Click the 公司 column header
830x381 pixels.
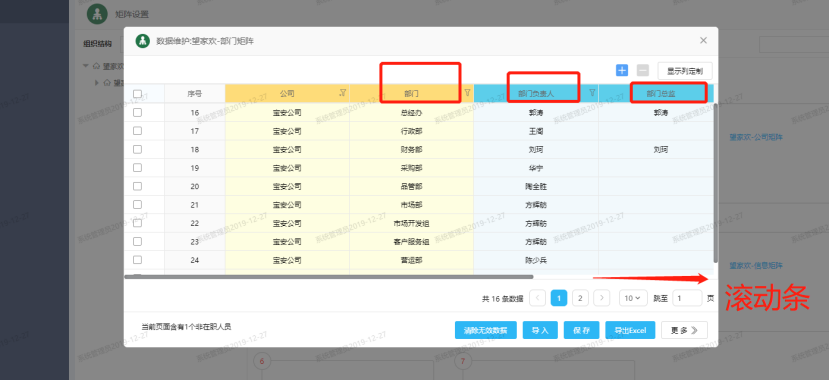tap(287, 94)
